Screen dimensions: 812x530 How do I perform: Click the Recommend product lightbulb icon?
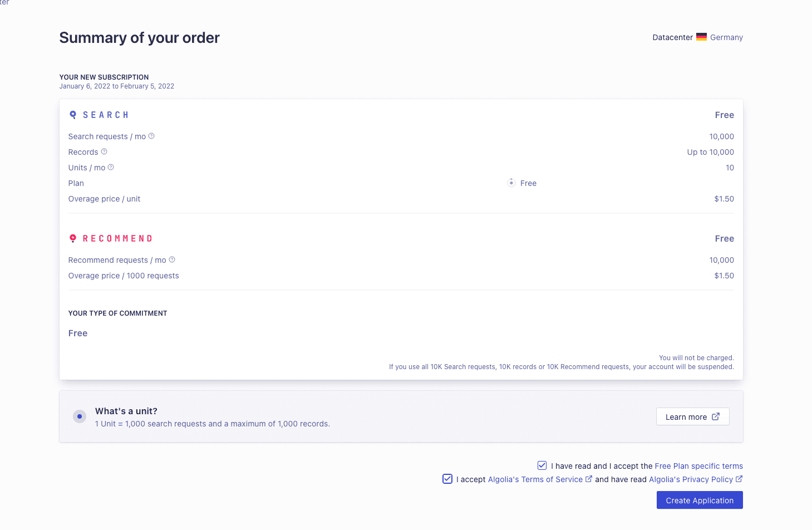(73, 238)
